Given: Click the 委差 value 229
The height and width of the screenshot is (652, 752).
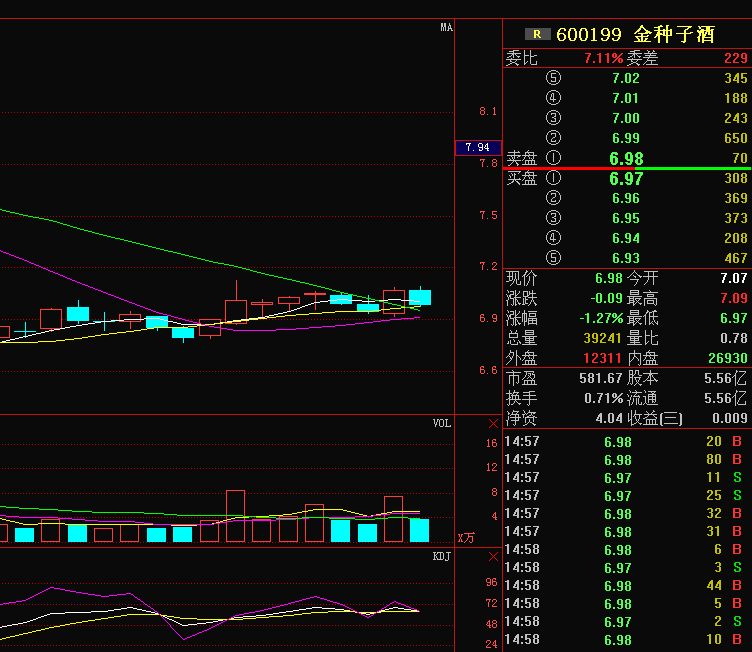Looking at the screenshot, I should tap(736, 59).
